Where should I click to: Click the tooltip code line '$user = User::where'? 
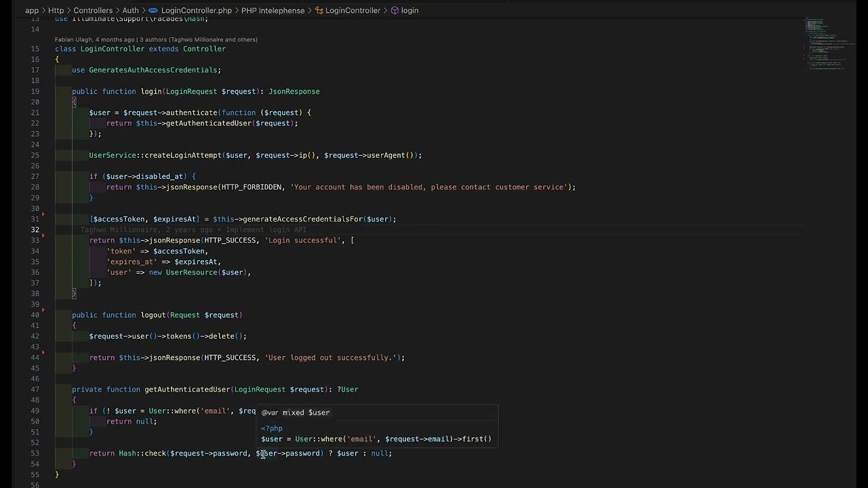pyautogui.click(x=376, y=439)
